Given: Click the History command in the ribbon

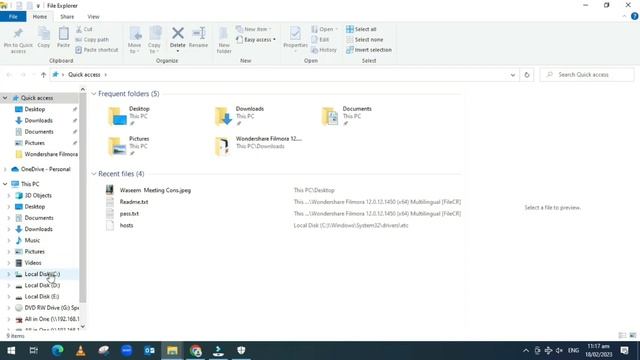Looking at the screenshot, I should (324, 50).
